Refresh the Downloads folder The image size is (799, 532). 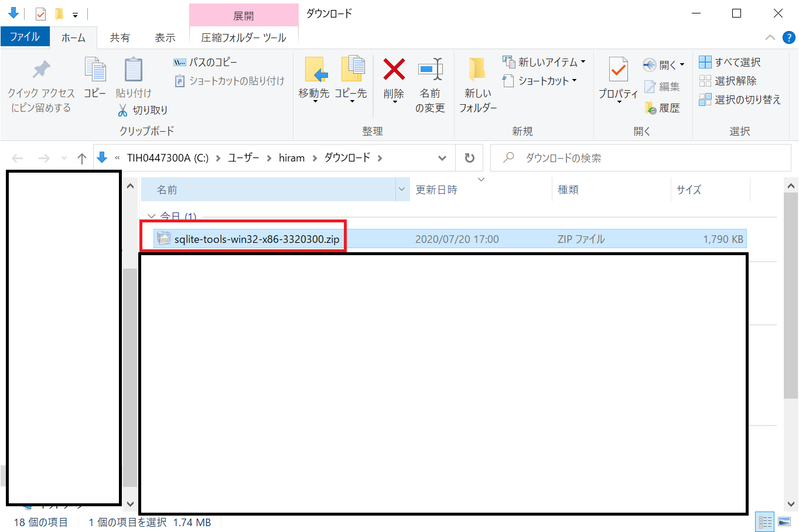click(x=469, y=158)
